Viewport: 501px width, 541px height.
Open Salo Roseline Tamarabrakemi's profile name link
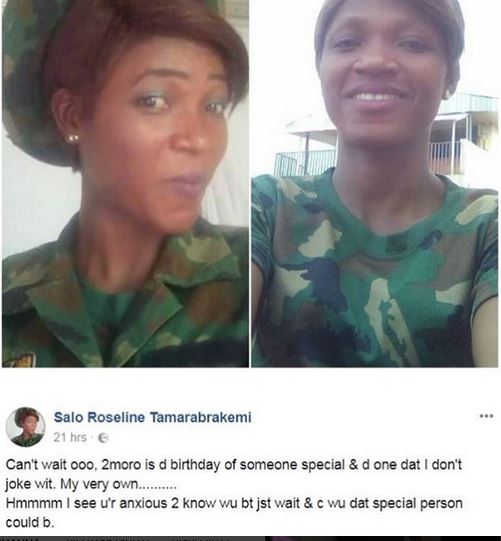tap(153, 417)
